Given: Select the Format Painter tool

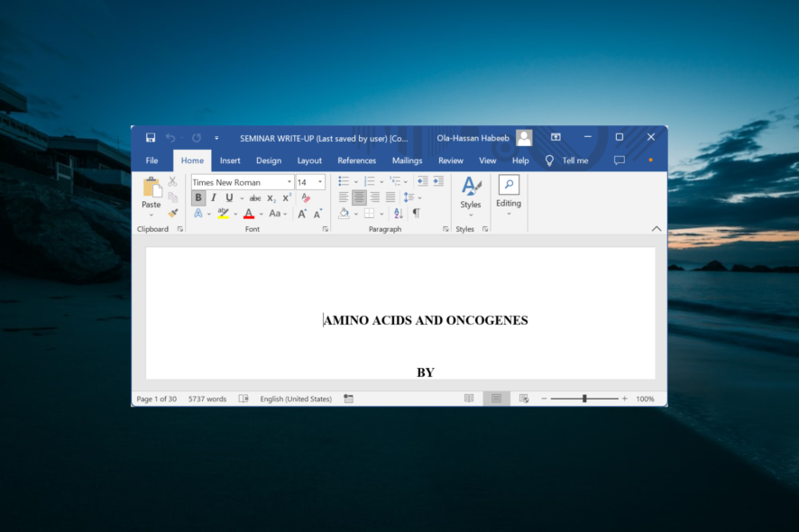Looking at the screenshot, I should [x=172, y=216].
